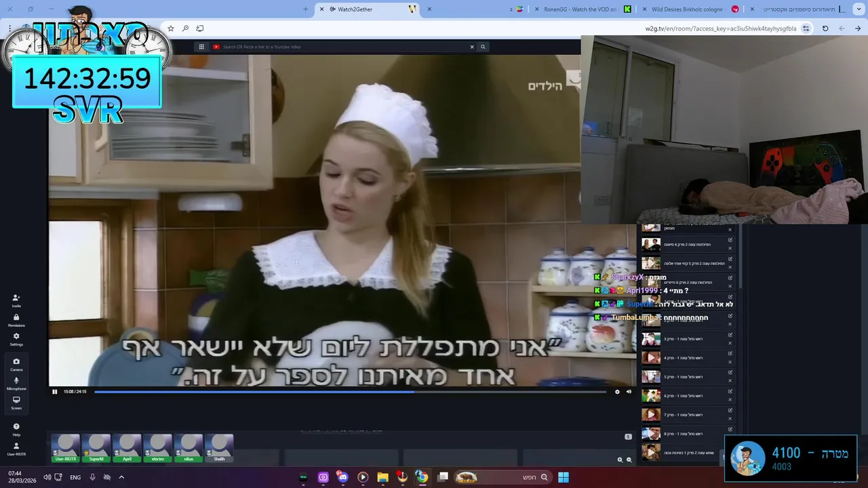Open Google Chrome from the taskbar
The image size is (868, 488).
422,477
